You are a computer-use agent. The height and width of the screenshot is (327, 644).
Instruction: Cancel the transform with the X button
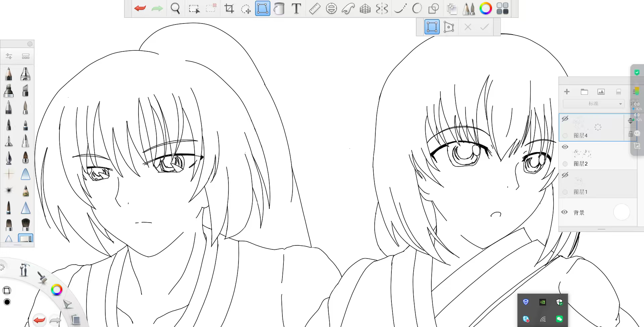(x=468, y=27)
